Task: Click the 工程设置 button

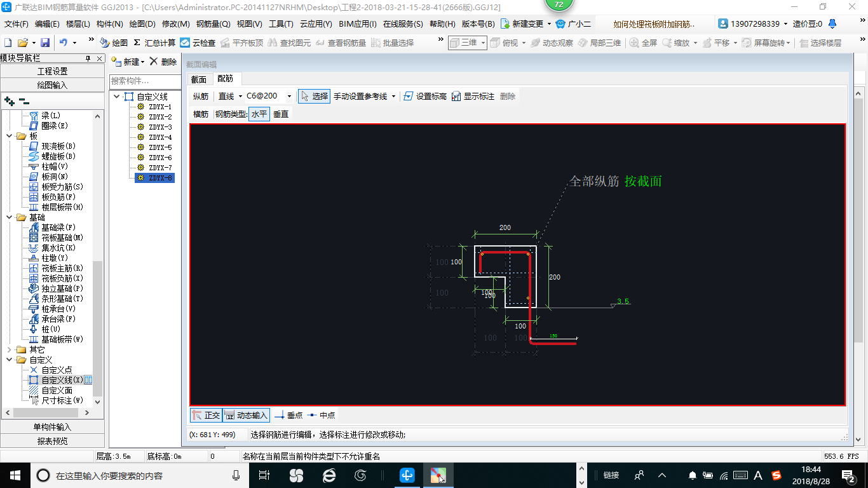Action: [52, 71]
